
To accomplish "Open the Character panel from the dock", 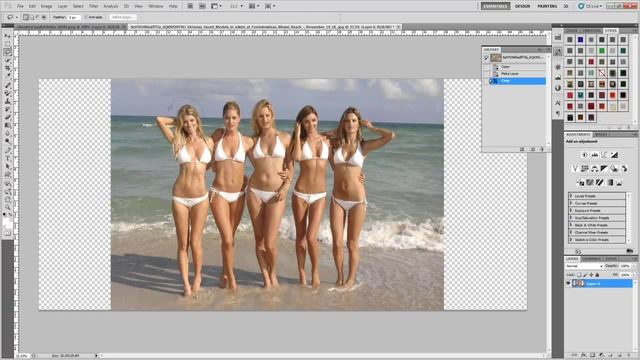I will (558, 103).
